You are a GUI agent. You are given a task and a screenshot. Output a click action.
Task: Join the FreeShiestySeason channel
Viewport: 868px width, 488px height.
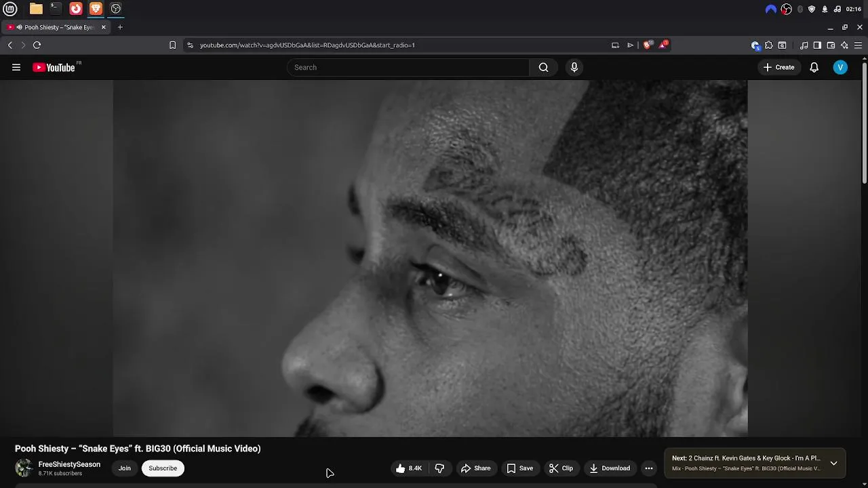tap(125, 468)
